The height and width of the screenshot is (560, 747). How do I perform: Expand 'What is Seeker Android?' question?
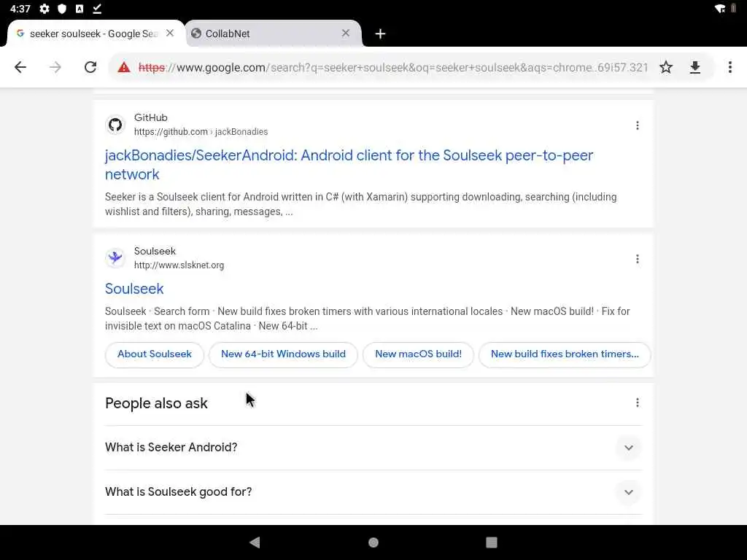coord(373,448)
